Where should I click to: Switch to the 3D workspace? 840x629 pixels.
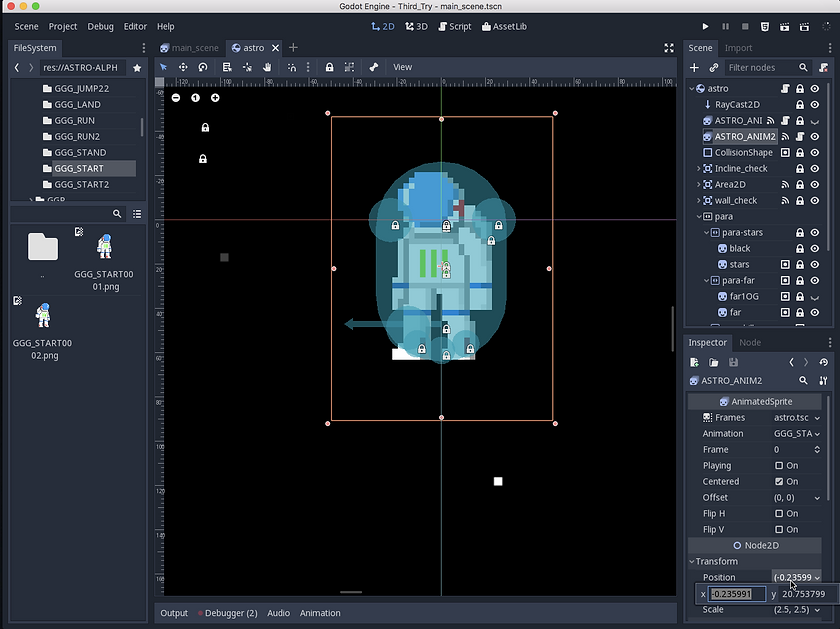tap(416, 26)
